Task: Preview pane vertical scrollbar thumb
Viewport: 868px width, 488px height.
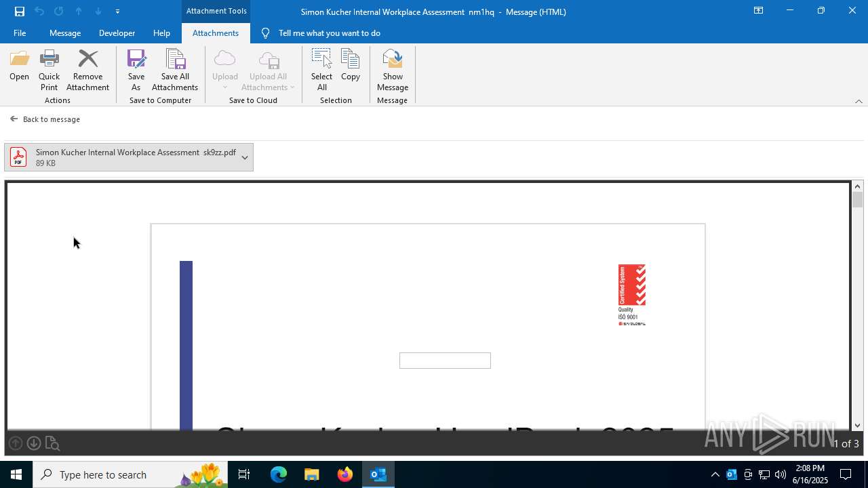Action: pyautogui.click(x=858, y=200)
